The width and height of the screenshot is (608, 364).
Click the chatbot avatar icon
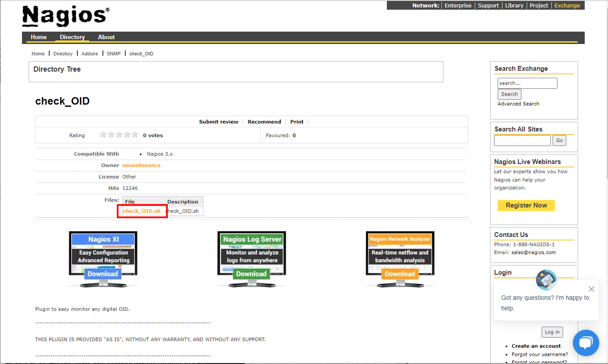point(546,280)
